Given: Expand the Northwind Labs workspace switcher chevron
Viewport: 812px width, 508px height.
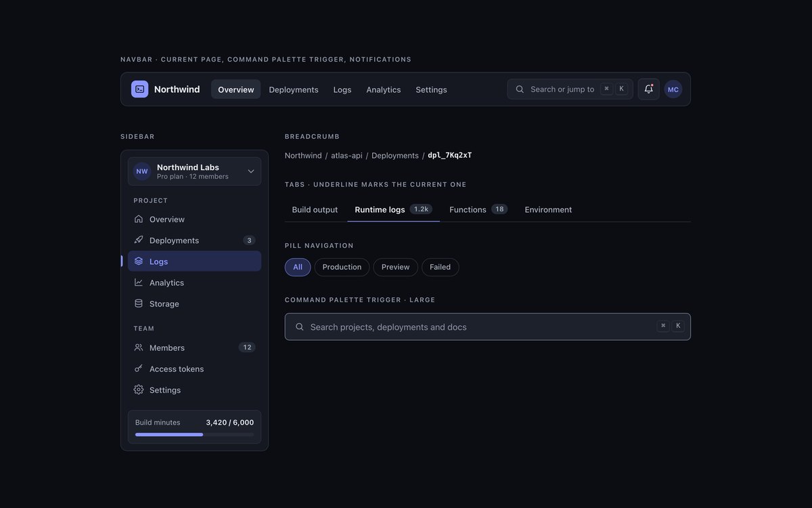Looking at the screenshot, I should coord(251,171).
